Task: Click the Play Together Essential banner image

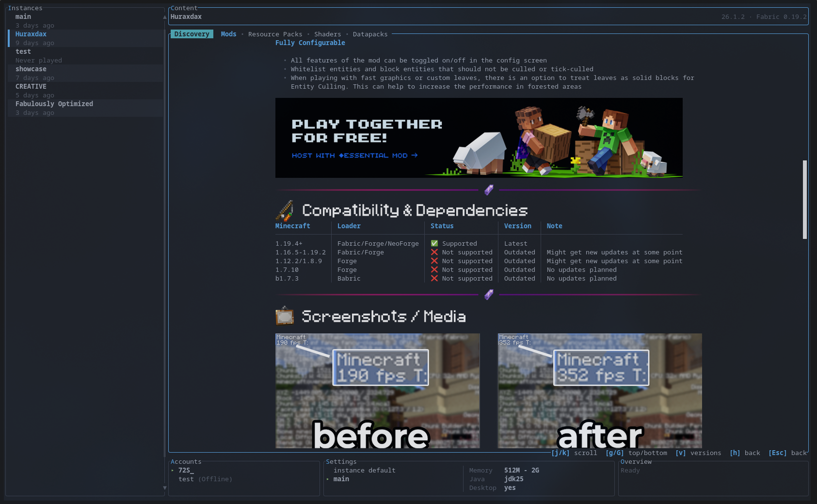Action: click(x=479, y=138)
